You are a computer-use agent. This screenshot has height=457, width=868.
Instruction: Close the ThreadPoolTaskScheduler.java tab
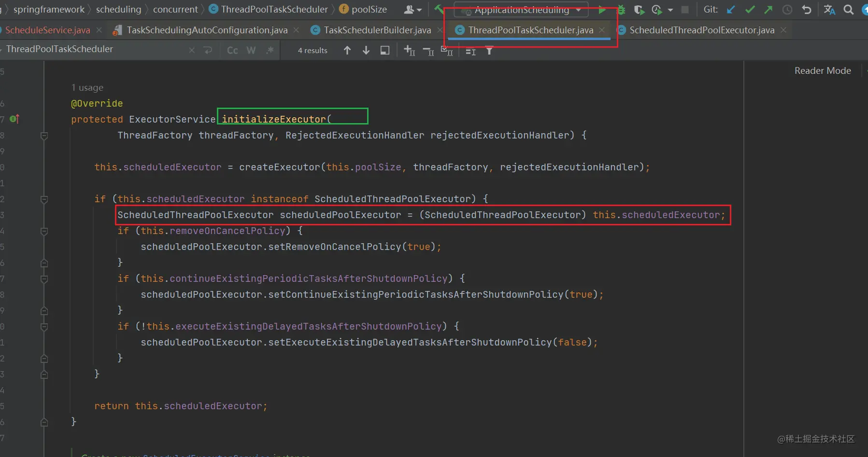[x=602, y=30]
